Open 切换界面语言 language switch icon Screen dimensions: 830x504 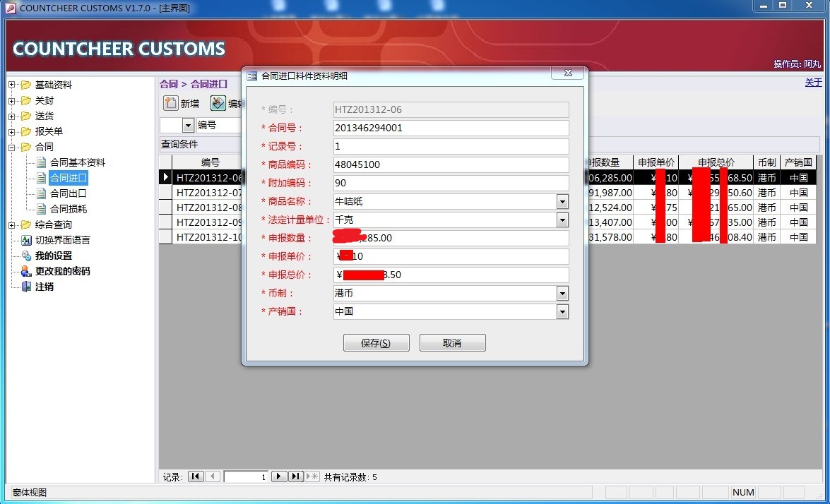26,240
